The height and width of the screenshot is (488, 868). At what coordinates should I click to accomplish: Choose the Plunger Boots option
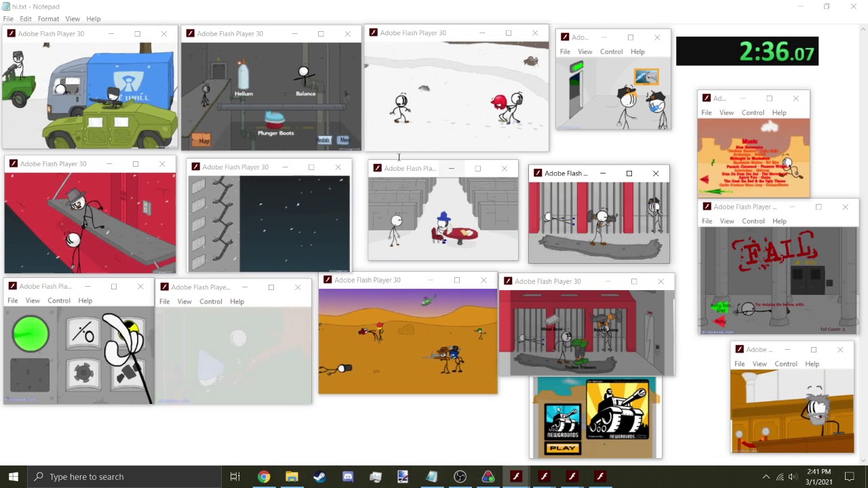(x=275, y=123)
